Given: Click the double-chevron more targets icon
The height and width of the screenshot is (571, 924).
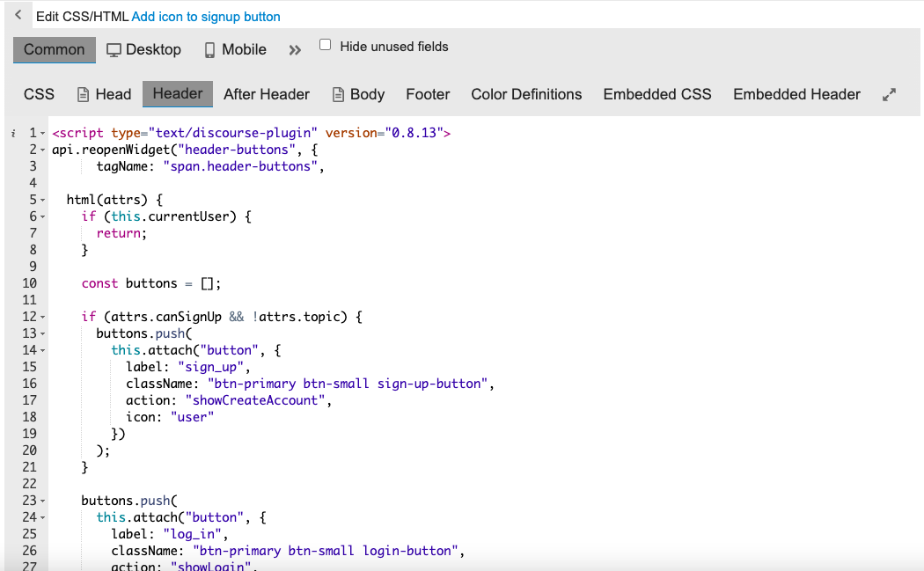Looking at the screenshot, I should 295,50.
